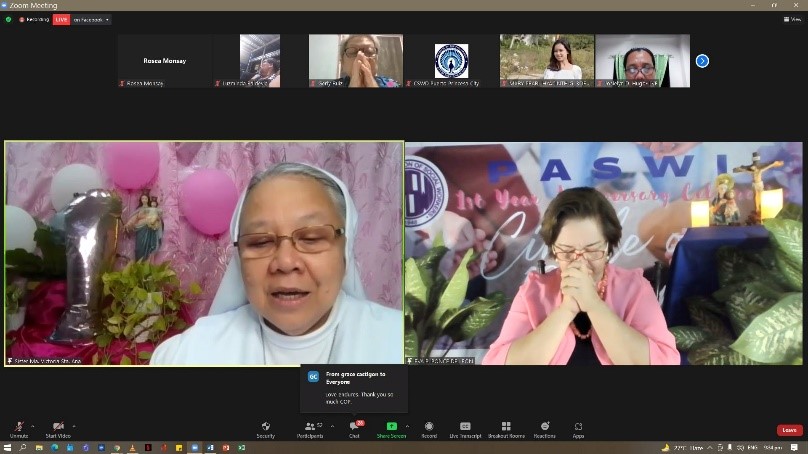Screen dimensions: 808x454
Task: Start Video from the meeting toolbar
Action: click(x=58, y=427)
